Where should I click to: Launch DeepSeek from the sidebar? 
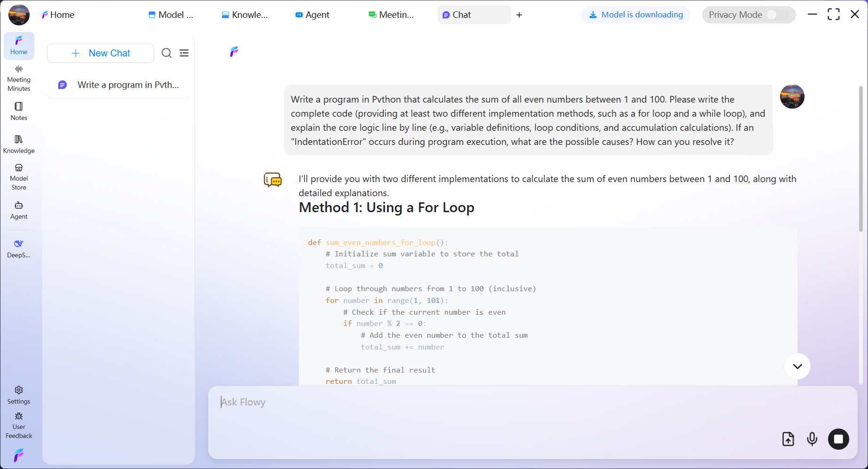tap(19, 248)
